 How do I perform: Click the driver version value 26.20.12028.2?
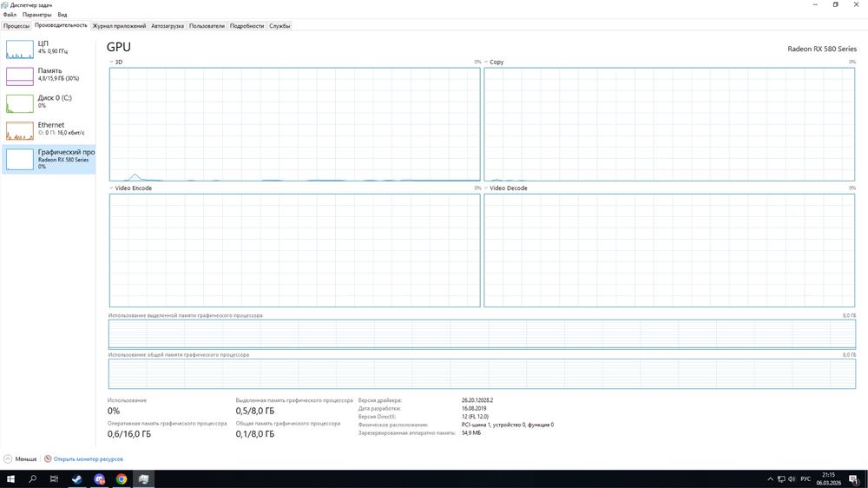[x=477, y=400]
